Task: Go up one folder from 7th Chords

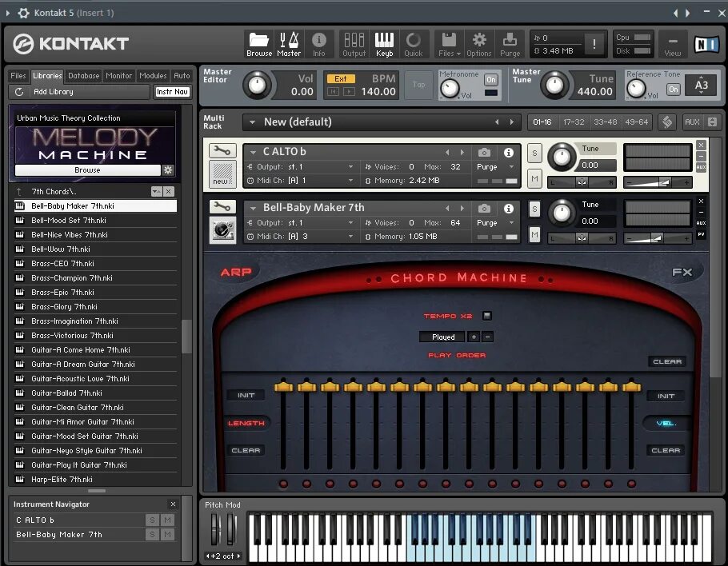Action: (x=19, y=191)
